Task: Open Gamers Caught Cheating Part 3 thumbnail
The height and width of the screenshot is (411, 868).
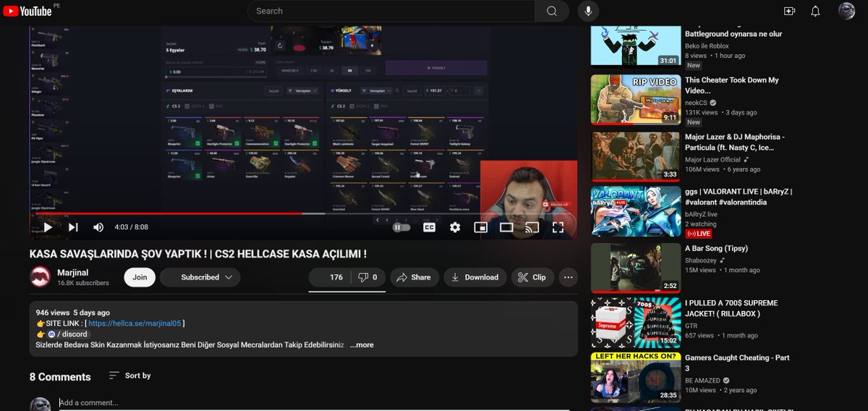Action: (636, 377)
